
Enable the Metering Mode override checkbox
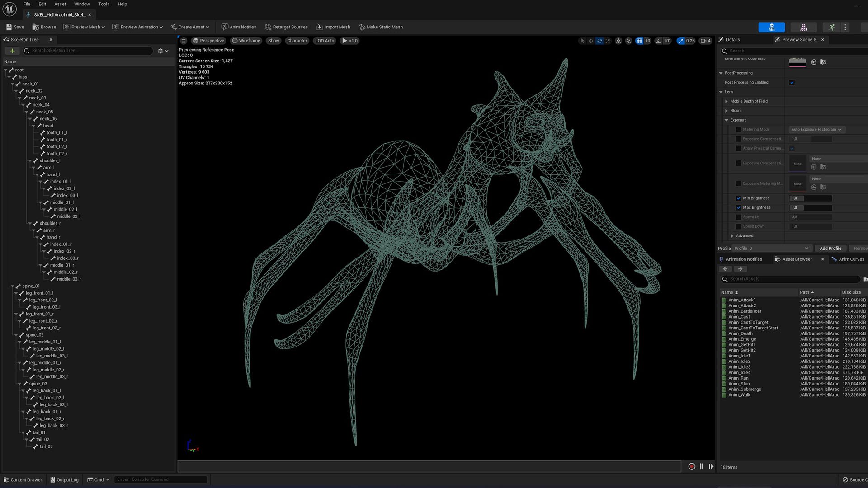[x=739, y=130]
